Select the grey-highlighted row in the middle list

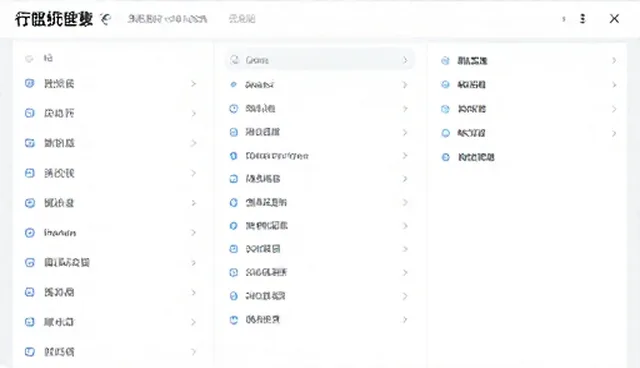pyautogui.click(x=320, y=60)
